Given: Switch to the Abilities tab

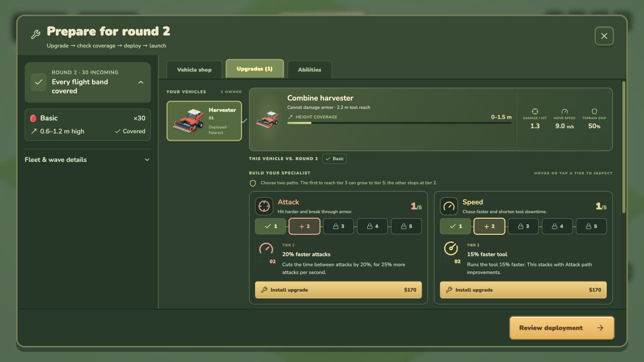Looking at the screenshot, I should click(x=309, y=70).
